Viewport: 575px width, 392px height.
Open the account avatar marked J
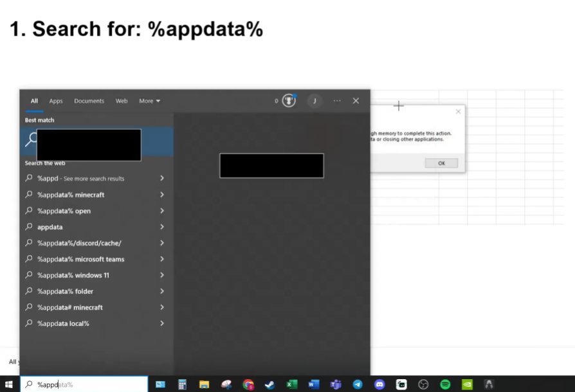pos(315,101)
